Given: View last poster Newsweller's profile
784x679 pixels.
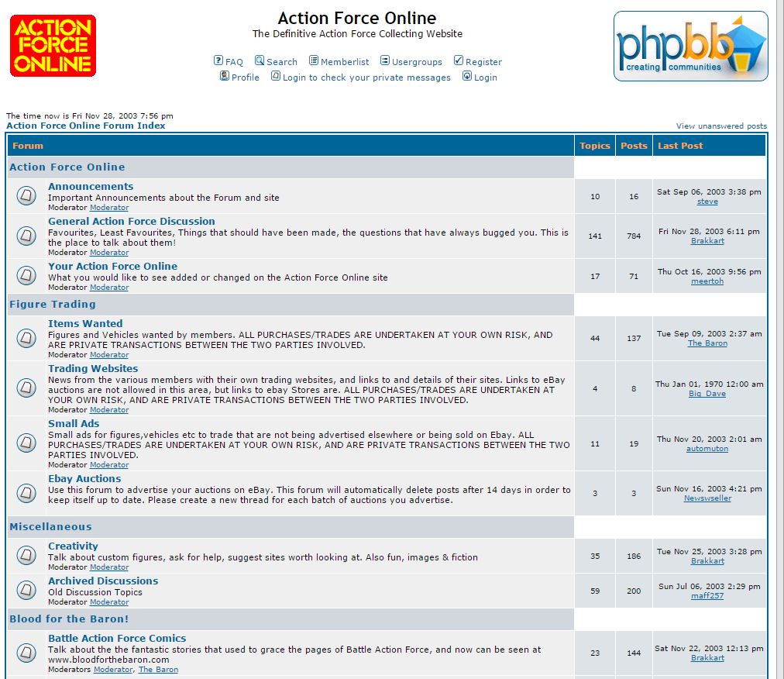Looking at the screenshot, I should pos(707,498).
